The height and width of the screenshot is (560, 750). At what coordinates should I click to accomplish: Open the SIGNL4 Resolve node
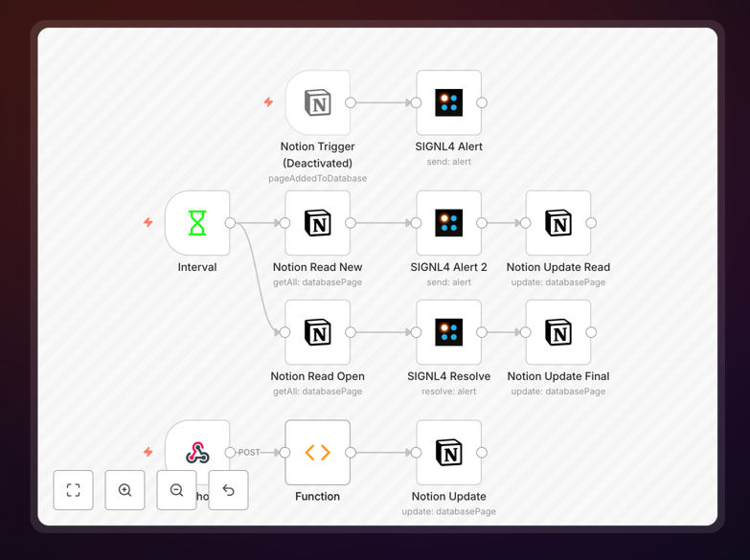pos(448,332)
